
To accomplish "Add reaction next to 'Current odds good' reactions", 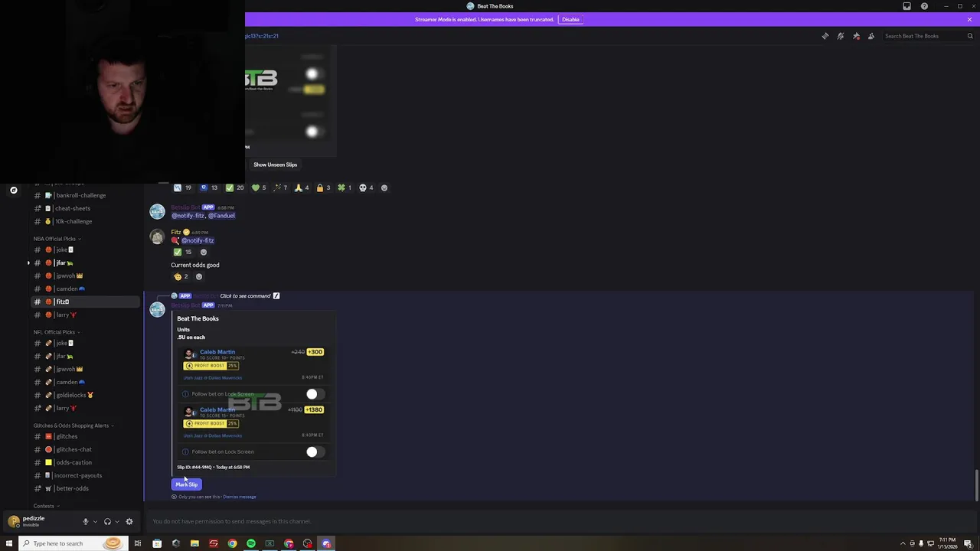I will [x=199, y=276].
